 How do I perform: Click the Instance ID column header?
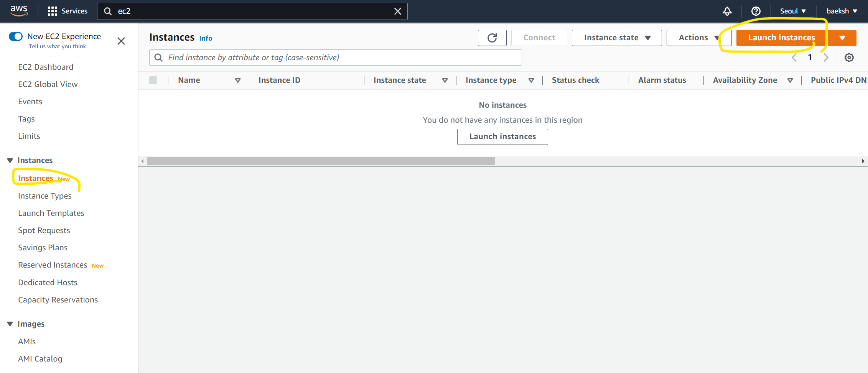[x=279, y=80]
